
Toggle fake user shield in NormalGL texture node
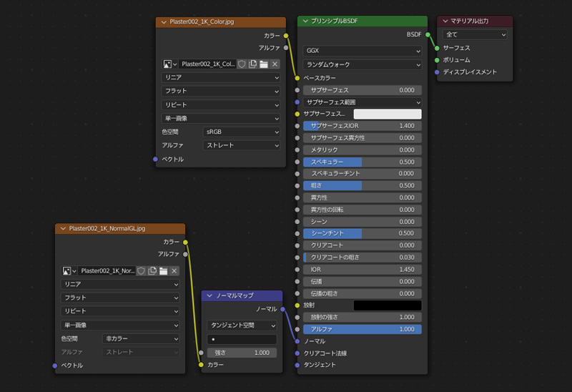point(142,270)
